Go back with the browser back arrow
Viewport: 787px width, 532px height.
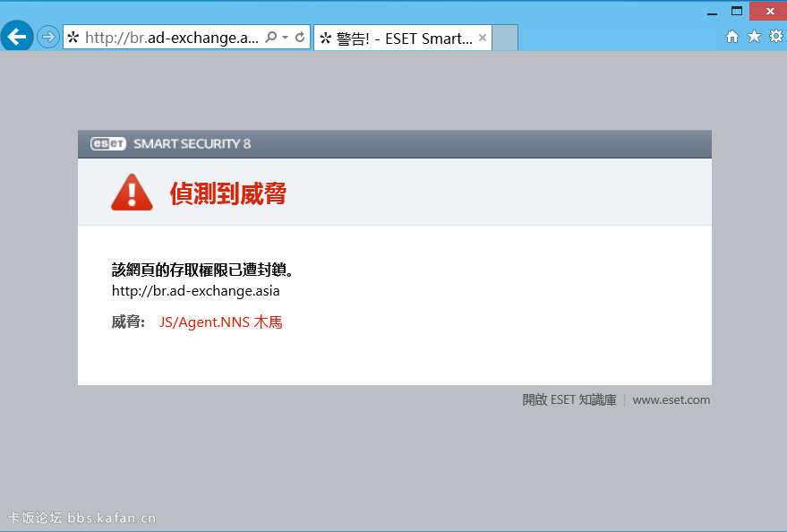[x=17, y=37]
